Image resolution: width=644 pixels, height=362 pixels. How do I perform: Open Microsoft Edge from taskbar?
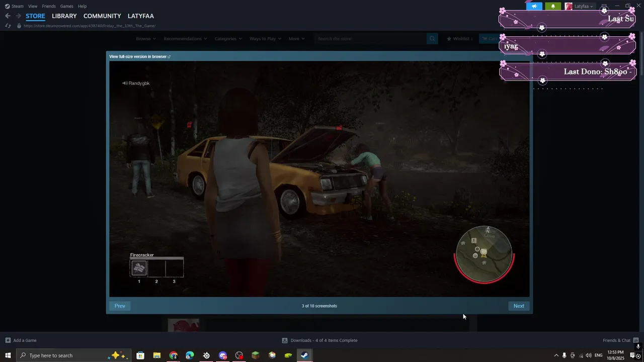tap(190, 355)
